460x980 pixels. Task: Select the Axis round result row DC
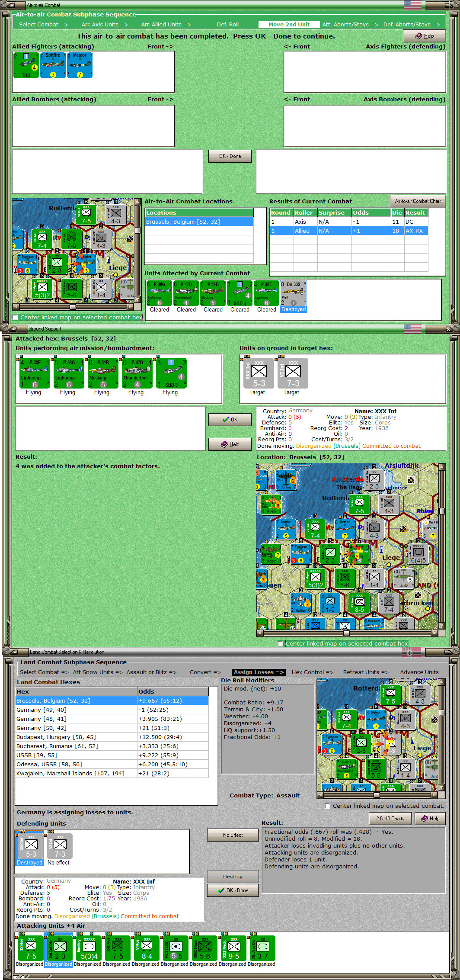[x=349, y=222]
